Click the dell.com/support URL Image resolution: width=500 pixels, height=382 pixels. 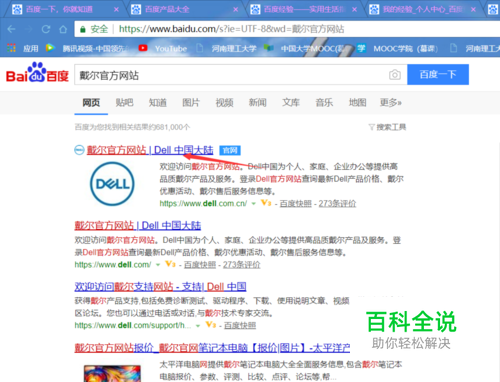click(133, 325)
